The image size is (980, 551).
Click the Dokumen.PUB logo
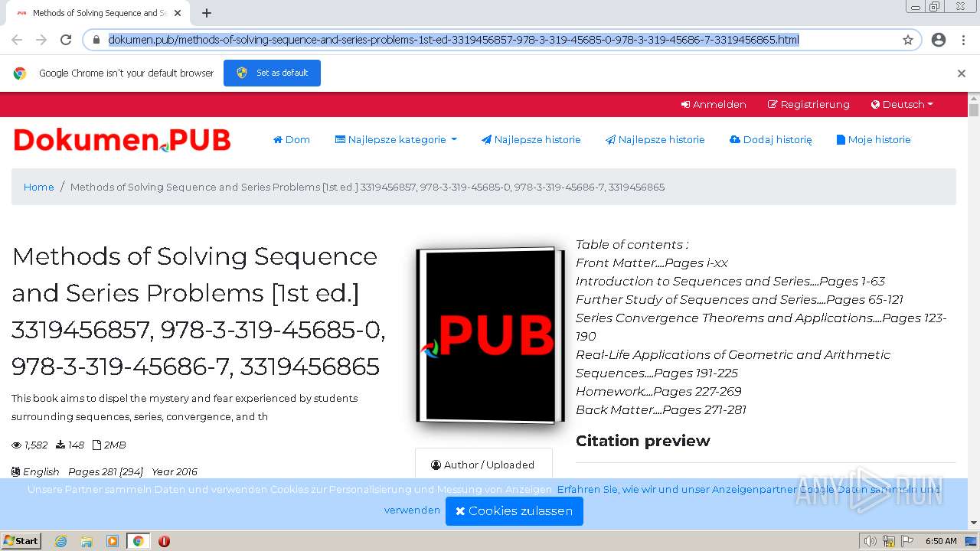point(122,140)
